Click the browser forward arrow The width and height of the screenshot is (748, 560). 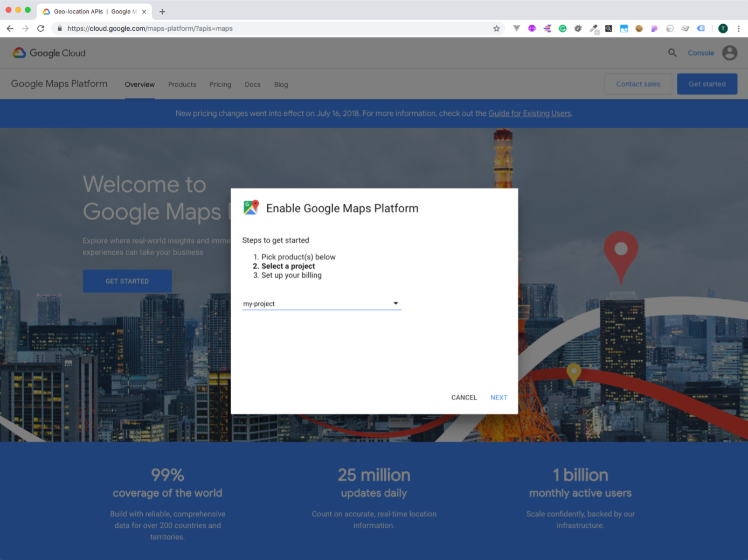[25, 29]
